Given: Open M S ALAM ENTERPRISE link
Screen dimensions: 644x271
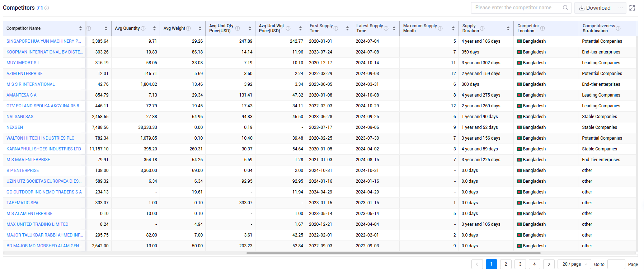Looking at the screenshot, I should click(x=29, y=214).
